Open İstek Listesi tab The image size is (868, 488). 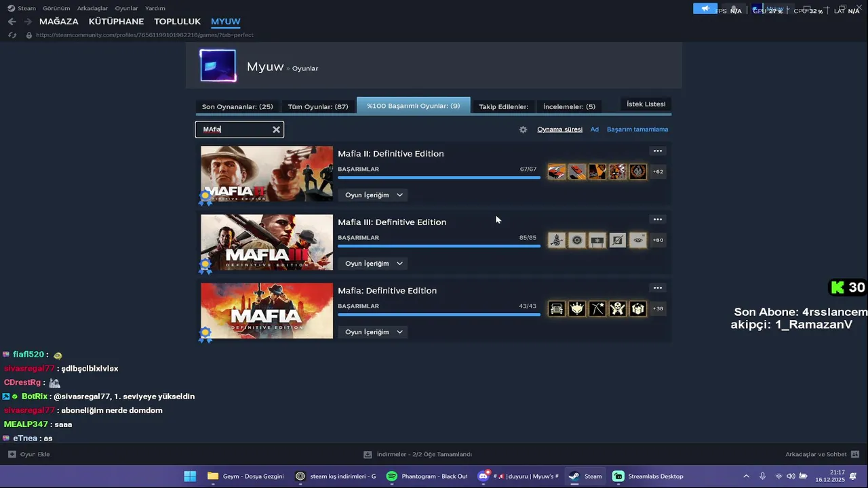pyautogui.click(x=646, y=104)
